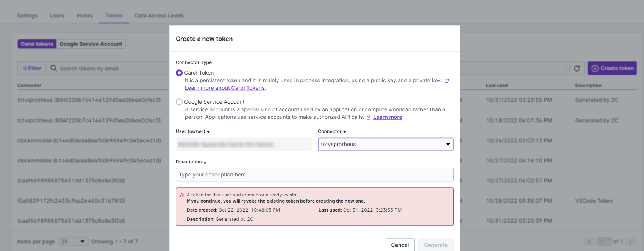Click the page number field

(x=604, y=242)
